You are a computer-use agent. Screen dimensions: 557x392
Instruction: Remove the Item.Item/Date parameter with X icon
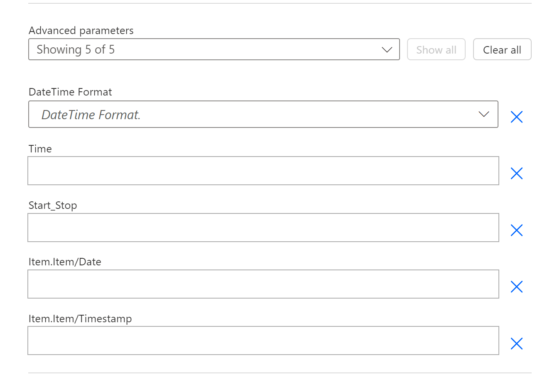[516, 287]
